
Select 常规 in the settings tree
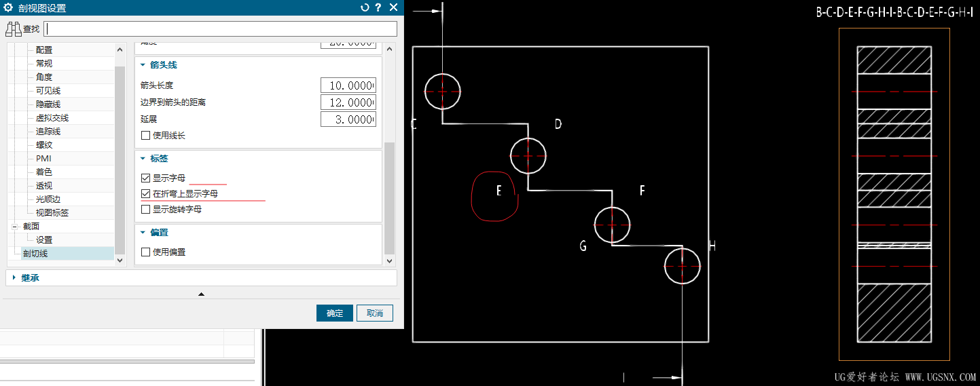pyautogui.click(x=44, y=63)
